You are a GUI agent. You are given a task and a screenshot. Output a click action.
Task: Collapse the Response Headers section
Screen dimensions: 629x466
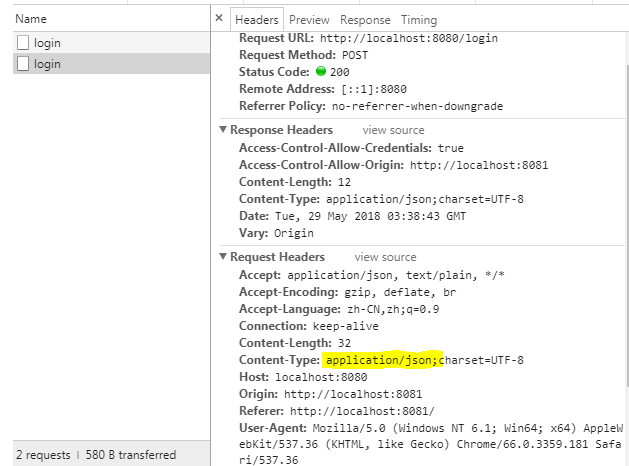(x=224, y=130)
